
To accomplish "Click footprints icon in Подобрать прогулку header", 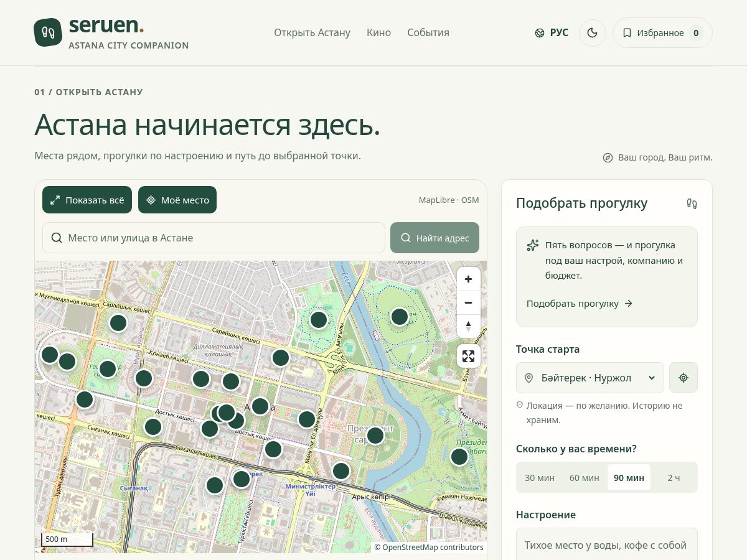I will click(692, 203).
